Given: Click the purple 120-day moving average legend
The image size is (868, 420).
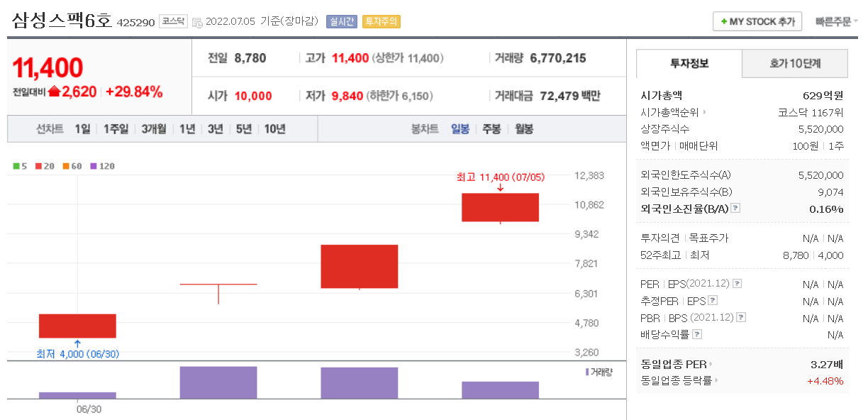Looking at the screenshot, I should tap(102, 166).
